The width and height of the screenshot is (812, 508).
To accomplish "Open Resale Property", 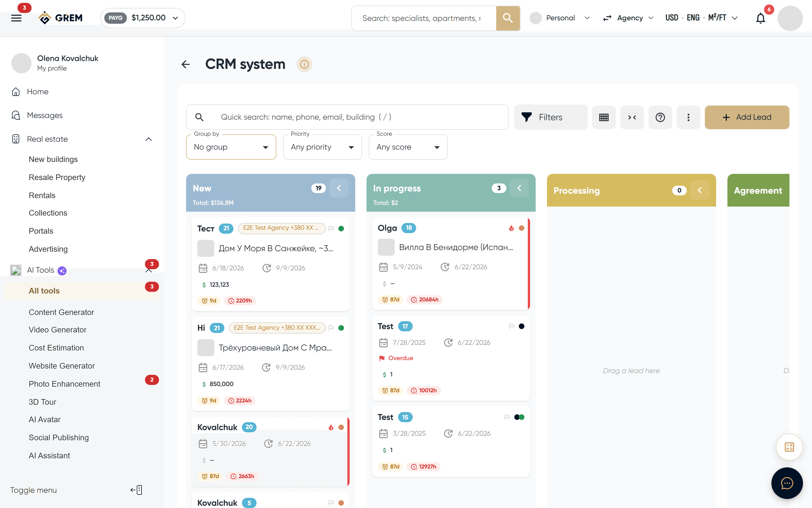I will tap(57, 178).
